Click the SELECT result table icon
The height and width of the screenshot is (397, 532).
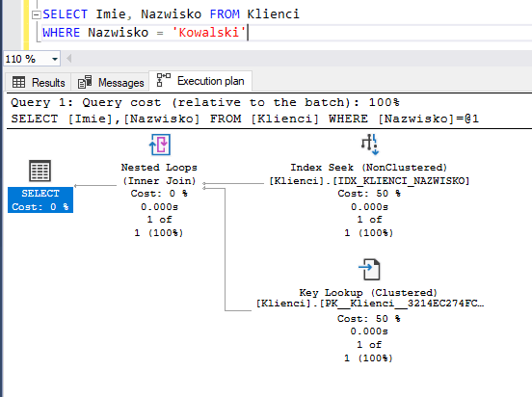(x=40, y=171)
